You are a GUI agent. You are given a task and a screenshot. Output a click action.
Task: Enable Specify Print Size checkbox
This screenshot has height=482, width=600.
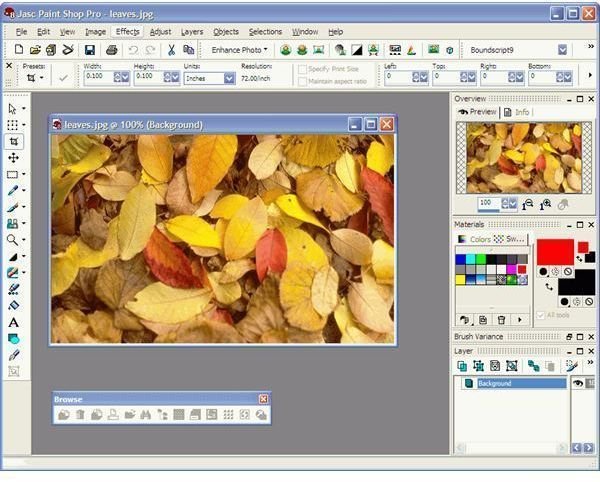click(302, 68)
